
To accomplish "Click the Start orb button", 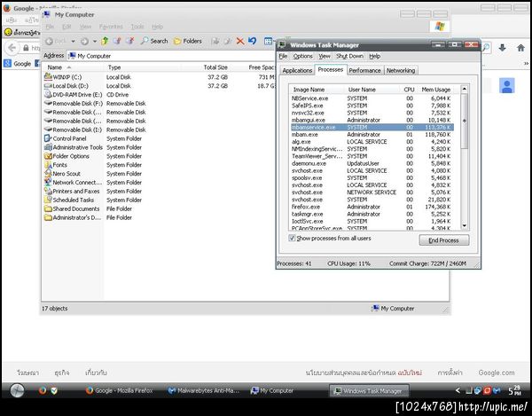I will tap(17, 390).
